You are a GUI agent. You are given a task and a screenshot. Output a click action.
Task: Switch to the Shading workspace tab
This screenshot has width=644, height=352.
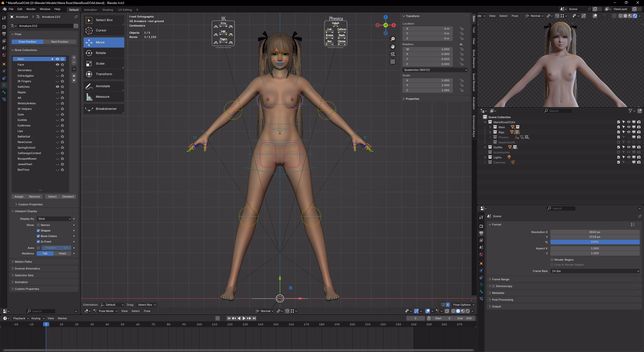(107, 10)
